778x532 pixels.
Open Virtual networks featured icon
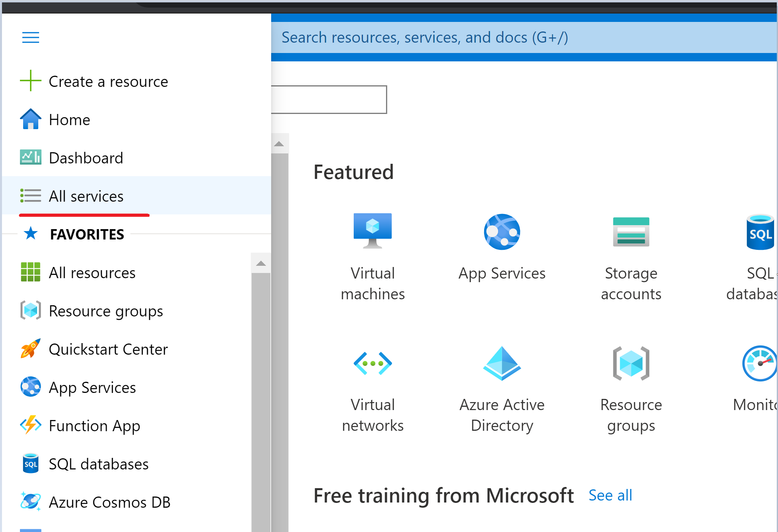click(372, 363)
